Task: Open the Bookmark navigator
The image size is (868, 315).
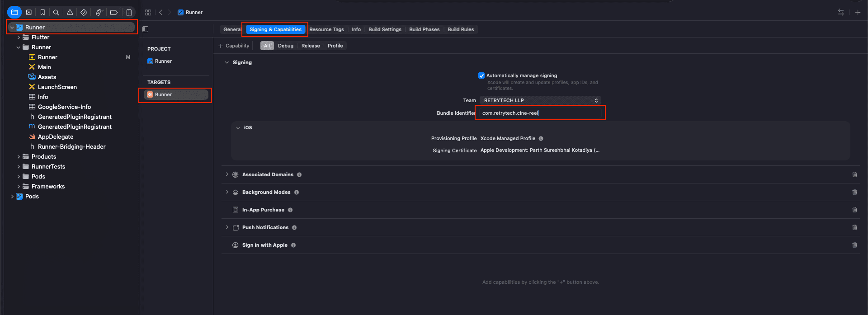Action: click(42, 13)
